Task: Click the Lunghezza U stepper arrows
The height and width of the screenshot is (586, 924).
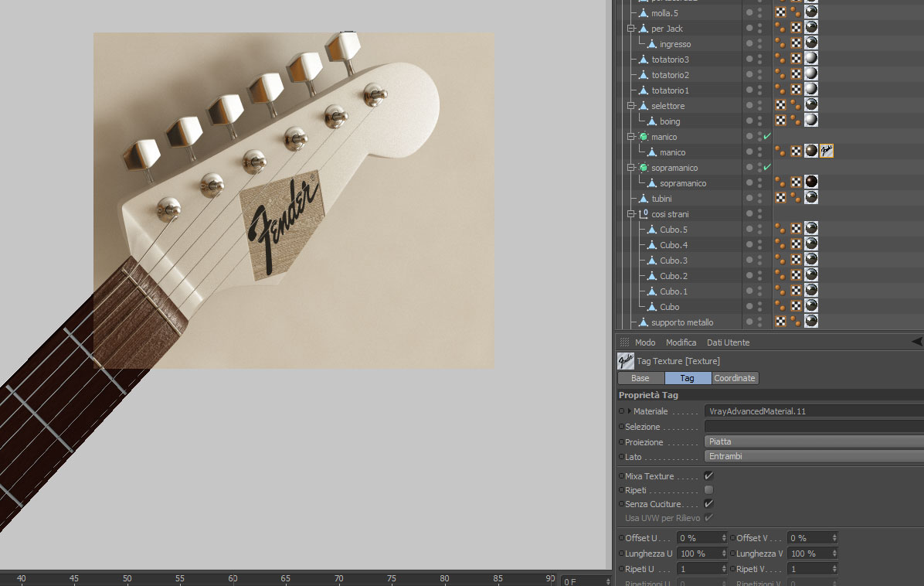Action: click(724, 554)
